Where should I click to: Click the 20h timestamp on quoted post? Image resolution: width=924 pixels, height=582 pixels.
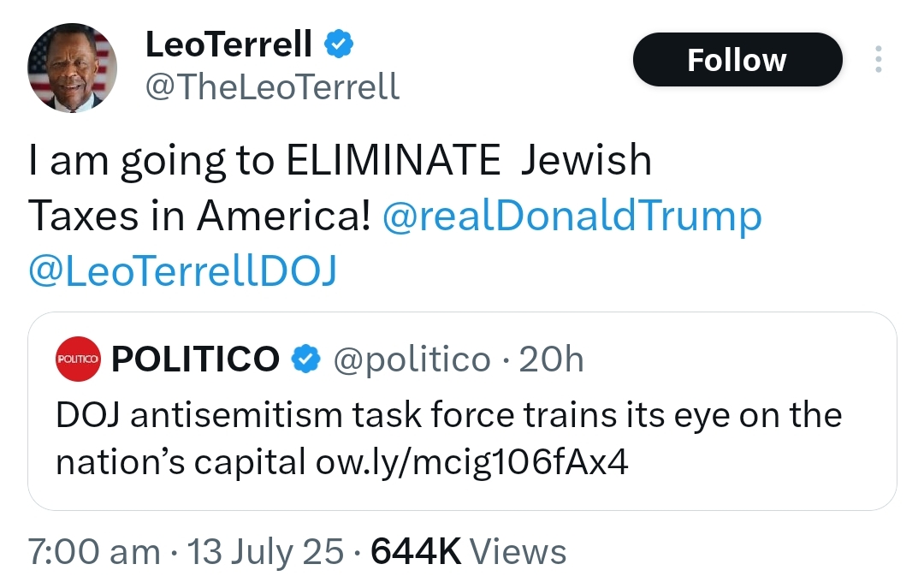(x=551, y=359)
